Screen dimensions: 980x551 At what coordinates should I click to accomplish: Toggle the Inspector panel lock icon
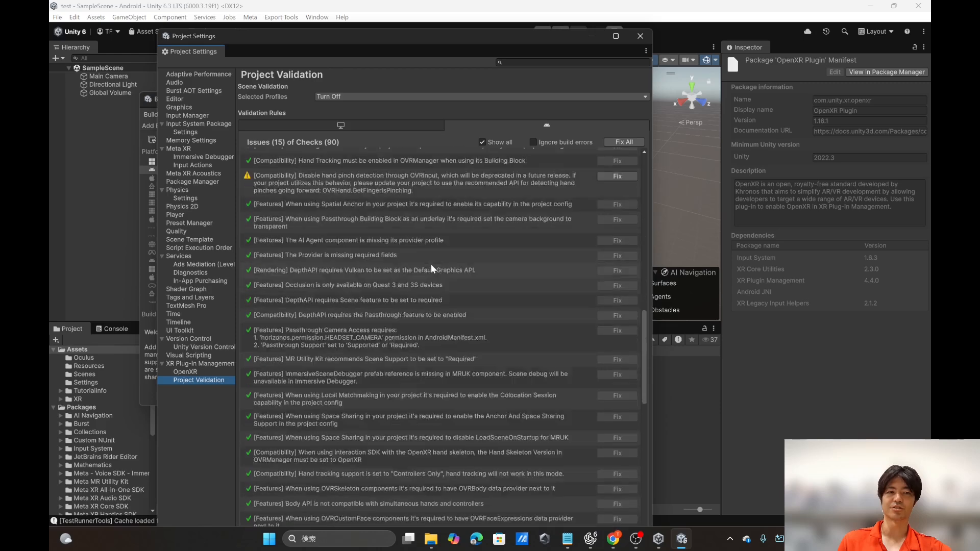(x=915, y=47)
